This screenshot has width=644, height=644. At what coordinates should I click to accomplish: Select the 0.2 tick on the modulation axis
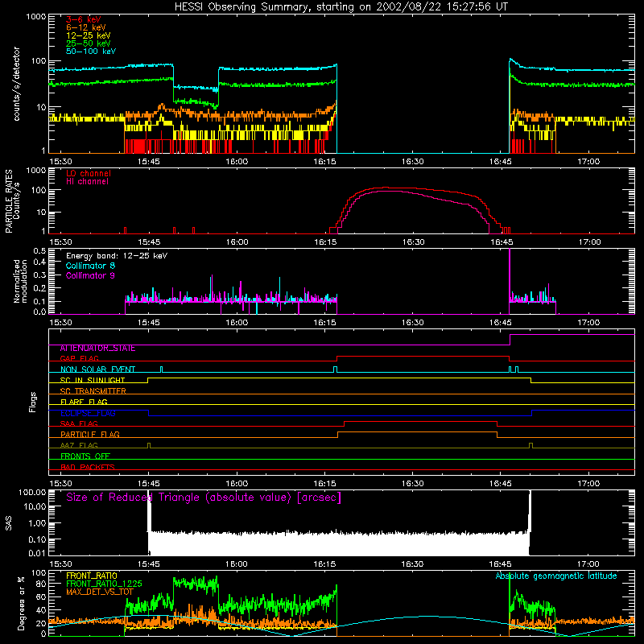click(x=39, y=288)
